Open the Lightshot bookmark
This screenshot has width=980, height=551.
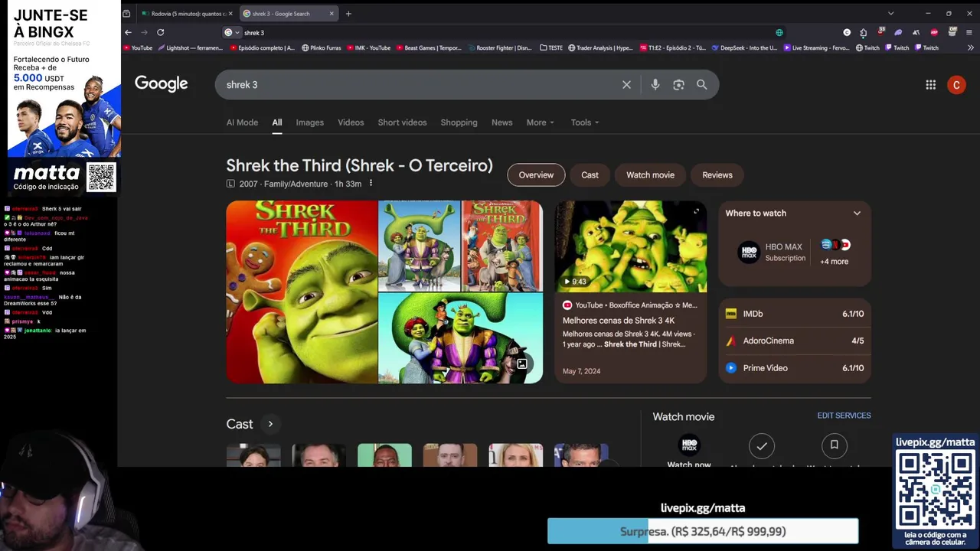tap(190, 47)
